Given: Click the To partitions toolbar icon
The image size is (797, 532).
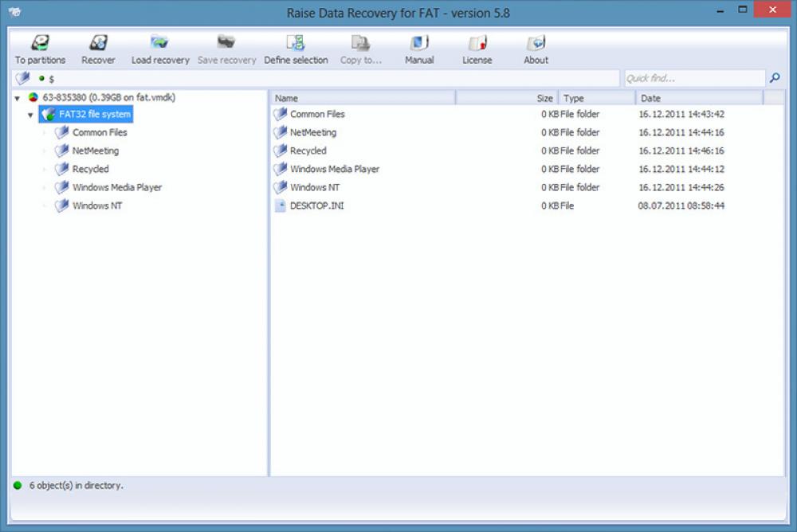Looking at the screenshot, I should tap(40, 46).
